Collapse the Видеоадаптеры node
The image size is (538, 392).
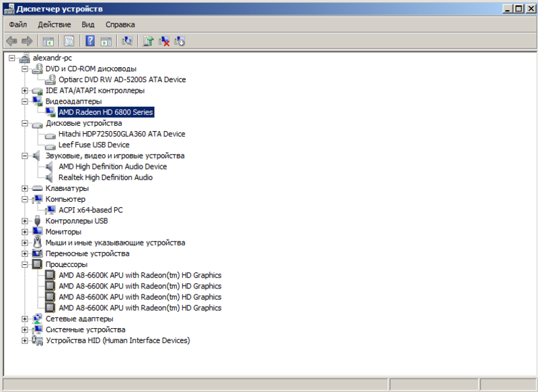[x=24, y=102]
